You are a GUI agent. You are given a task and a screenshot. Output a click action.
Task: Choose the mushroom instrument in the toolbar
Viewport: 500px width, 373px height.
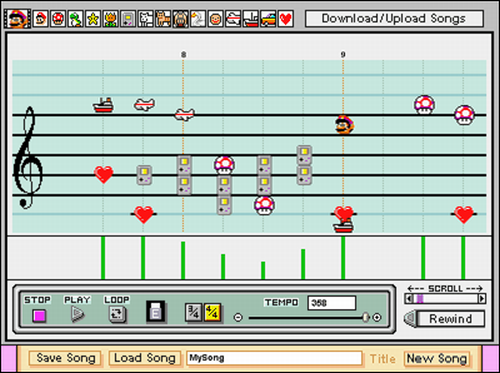(x=58, y=18)
